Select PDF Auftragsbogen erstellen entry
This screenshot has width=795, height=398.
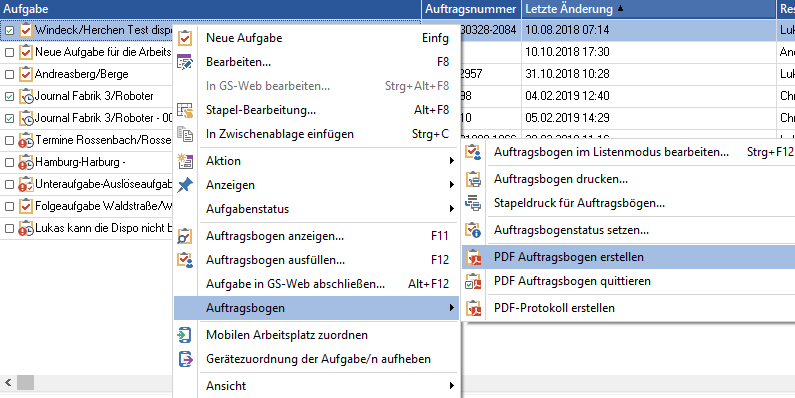point(629,257)
